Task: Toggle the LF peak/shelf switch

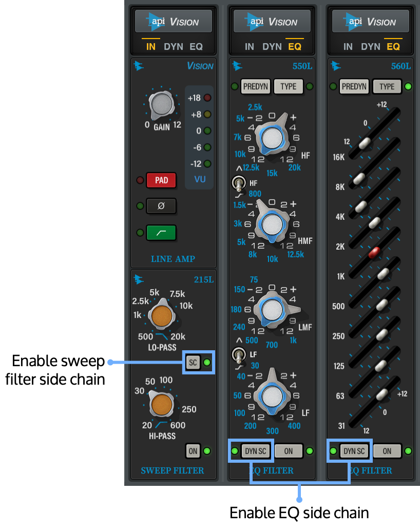Action: [x=239, y=354]
